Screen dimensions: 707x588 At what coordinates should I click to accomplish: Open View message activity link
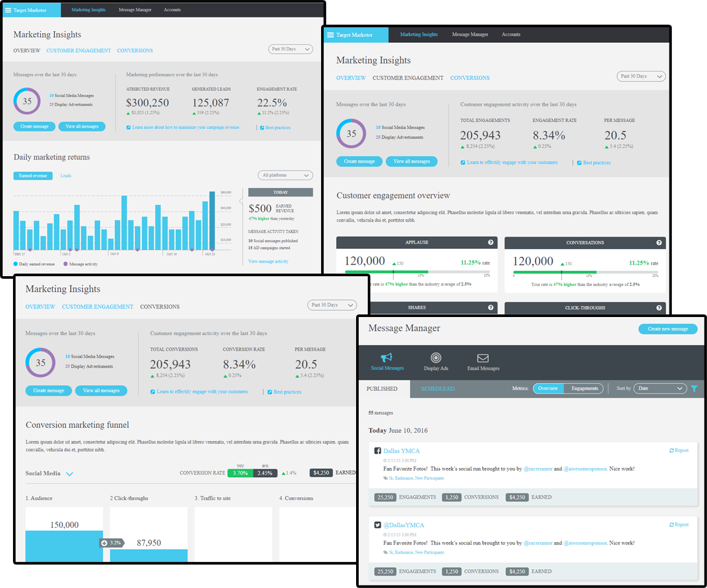(269, 261)
